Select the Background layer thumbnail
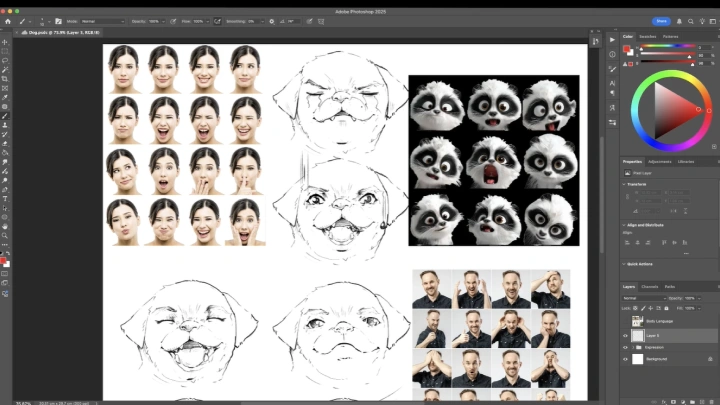 point(638,359)
